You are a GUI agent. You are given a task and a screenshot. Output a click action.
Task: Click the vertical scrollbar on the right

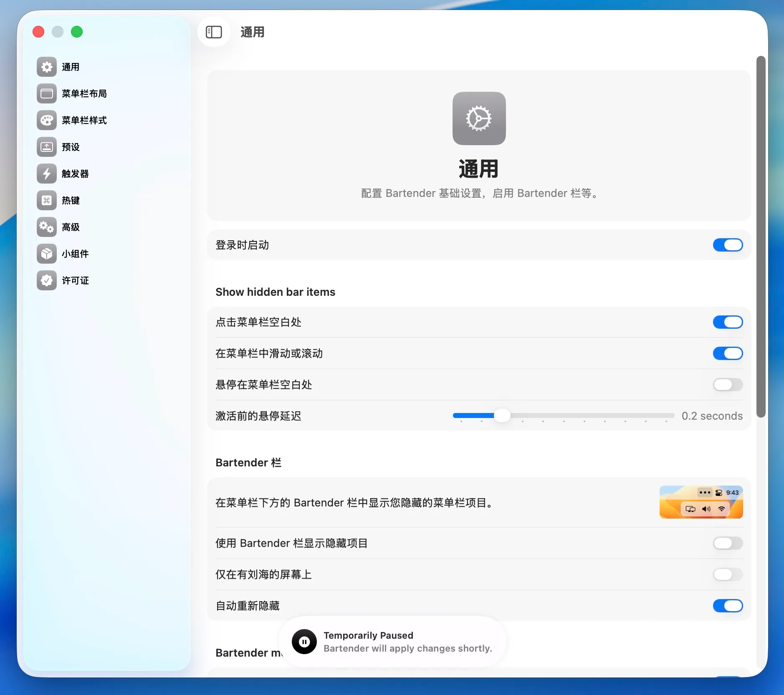point(761,236)
